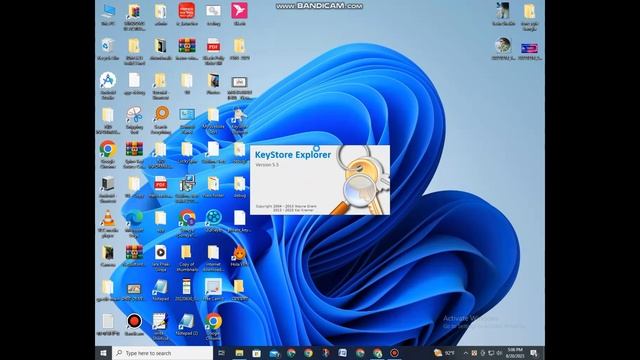This screenshot has width=640, height=360.
Task: Open the Mail app in taskbar
Action: click(x=274, y=353)
